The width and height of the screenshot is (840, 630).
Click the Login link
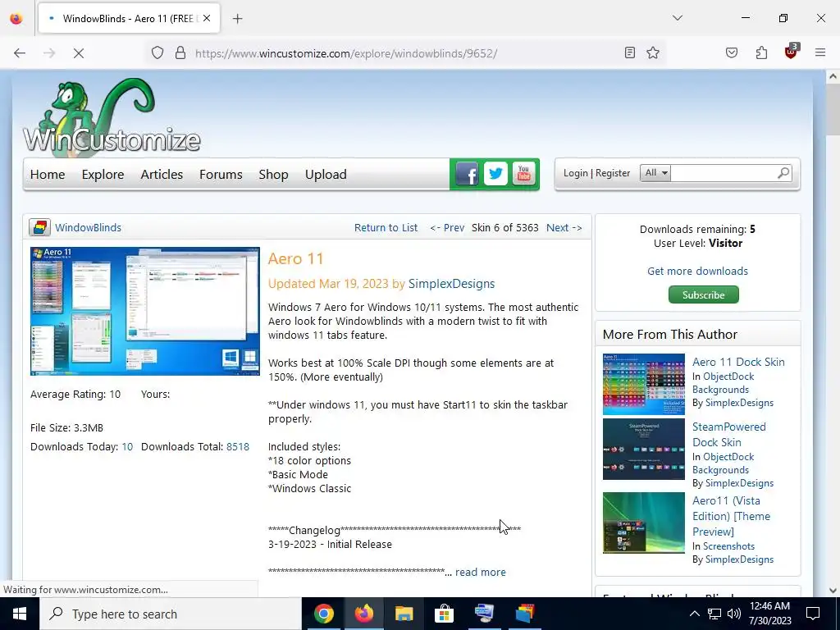click(x=575, y=173)
